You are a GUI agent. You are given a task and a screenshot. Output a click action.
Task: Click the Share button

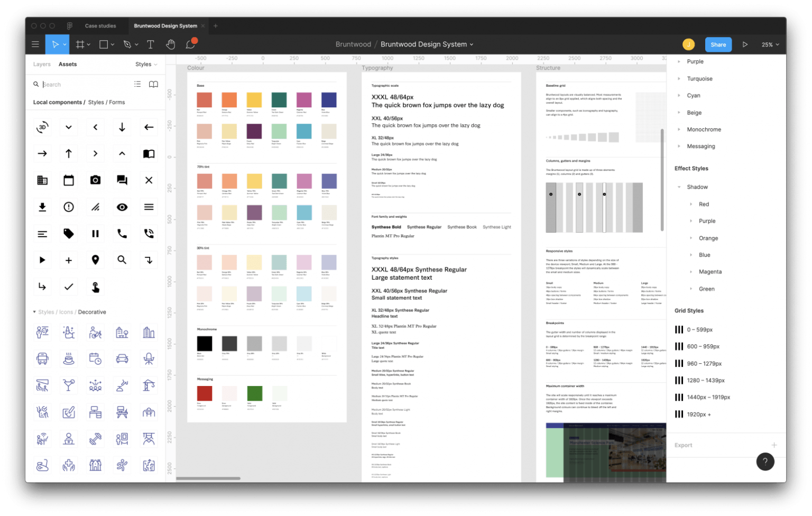pyautogui.click(x=718, y=44)
